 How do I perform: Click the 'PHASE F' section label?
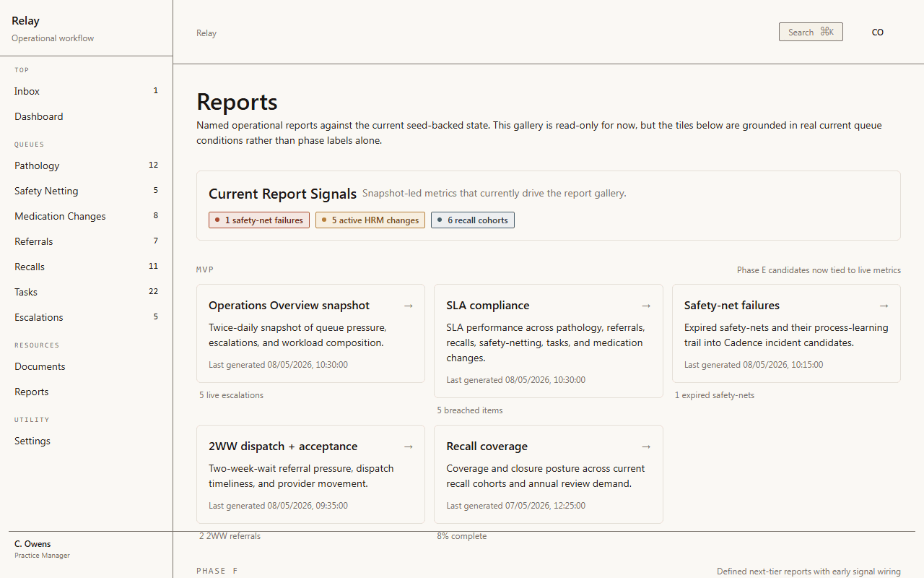[x=217, y=571]
